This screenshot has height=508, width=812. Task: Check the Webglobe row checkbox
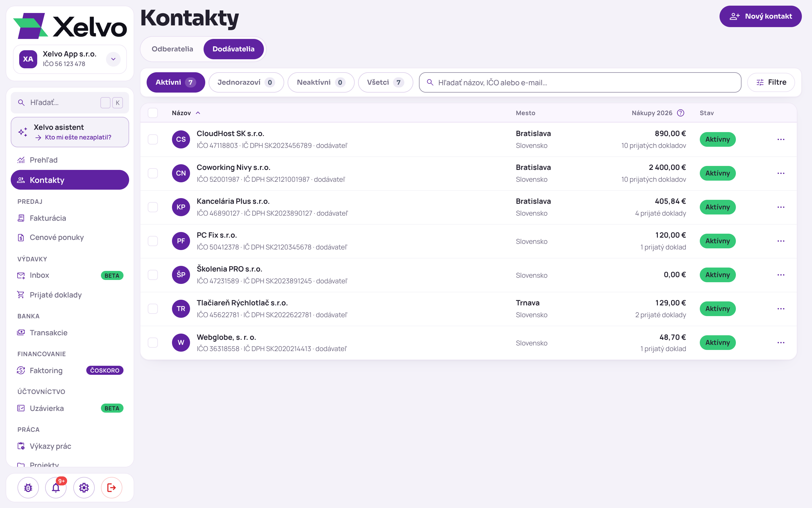(153, 343)
